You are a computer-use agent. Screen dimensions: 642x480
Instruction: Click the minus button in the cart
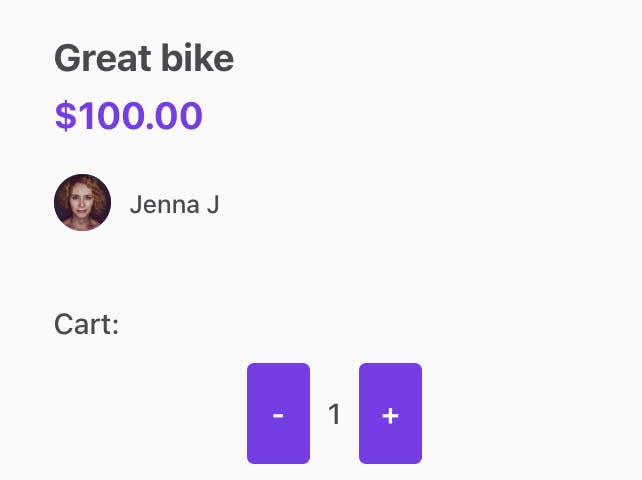[x=278, y=413]
